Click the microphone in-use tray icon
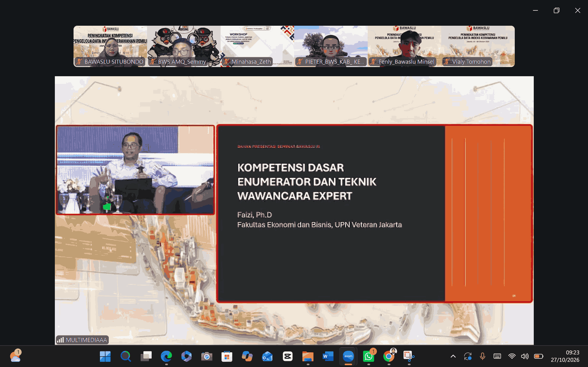588x367 pixels. tap(483, 356)
